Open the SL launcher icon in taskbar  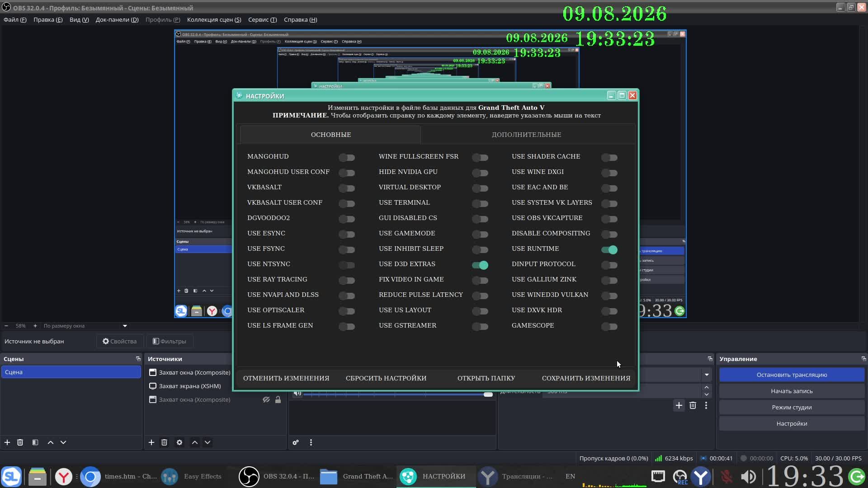pyautogui.click(x=11, y=476)
